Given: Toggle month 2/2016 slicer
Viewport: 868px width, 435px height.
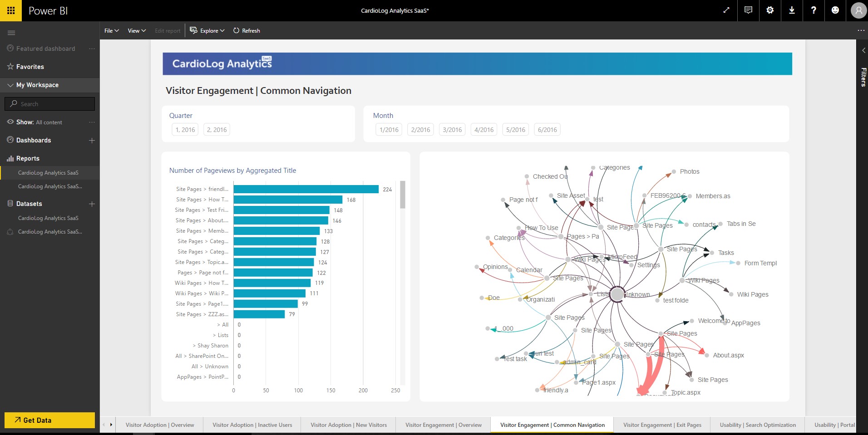Looking at the screenshot, I should [x=420, y=130].
